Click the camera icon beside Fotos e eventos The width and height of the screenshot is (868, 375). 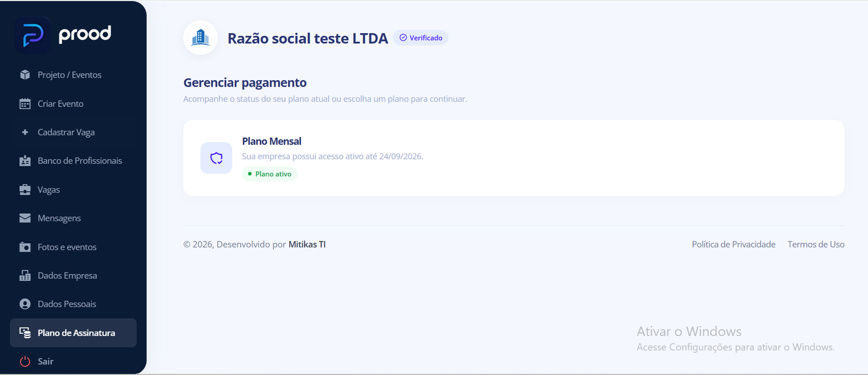click(25, 247)
